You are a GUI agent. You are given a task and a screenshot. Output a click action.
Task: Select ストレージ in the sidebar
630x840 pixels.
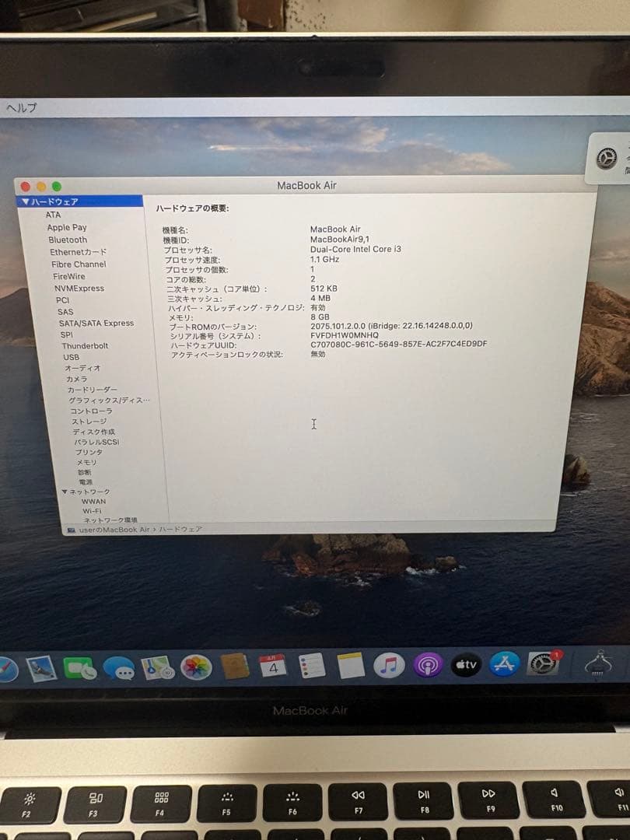(89, 421)
